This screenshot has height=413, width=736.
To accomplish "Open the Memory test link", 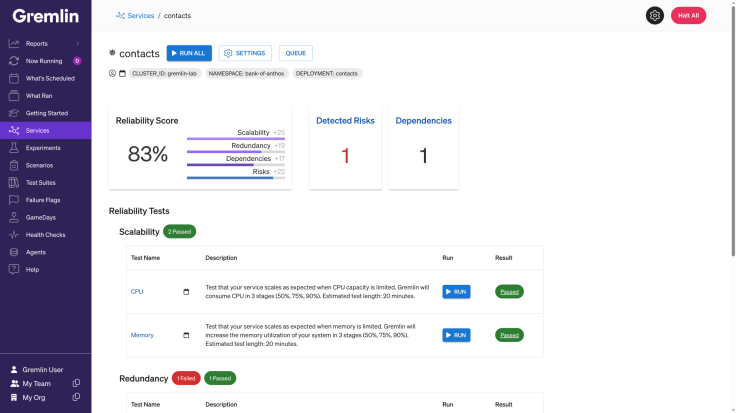I will 142,335.
